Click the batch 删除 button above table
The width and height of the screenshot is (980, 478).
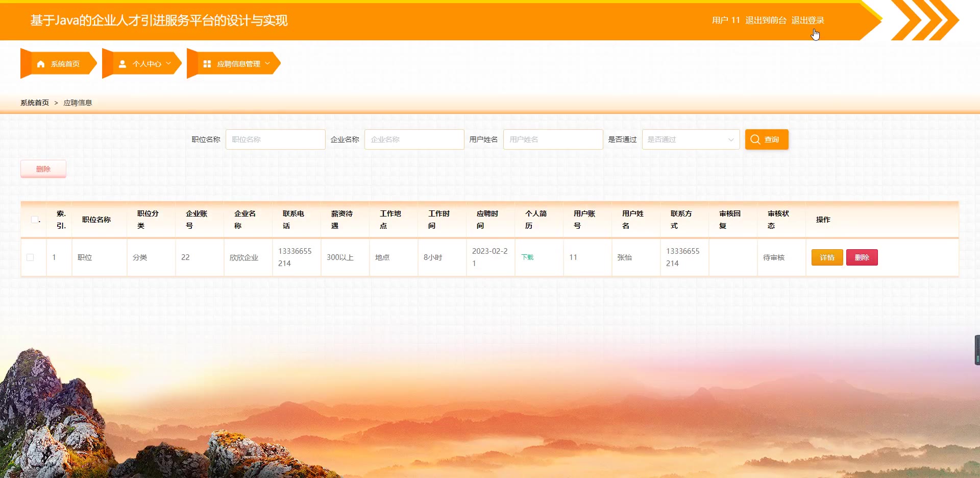point(43,169)
